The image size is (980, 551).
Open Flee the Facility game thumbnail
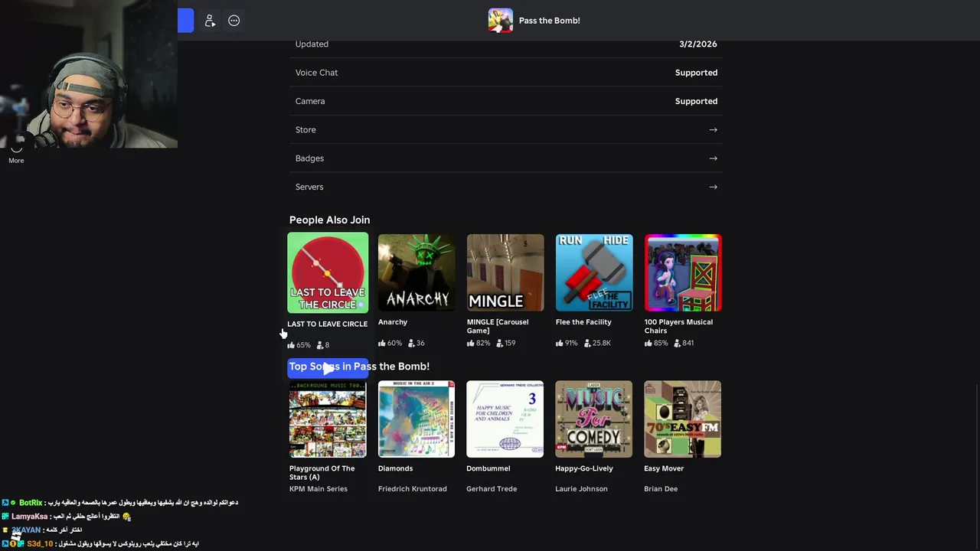594,272
